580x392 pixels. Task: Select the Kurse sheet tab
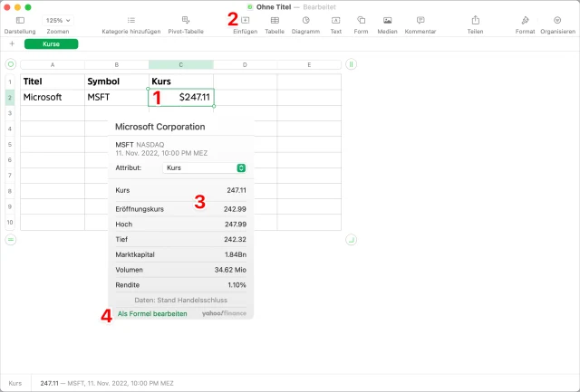point(51,43)
